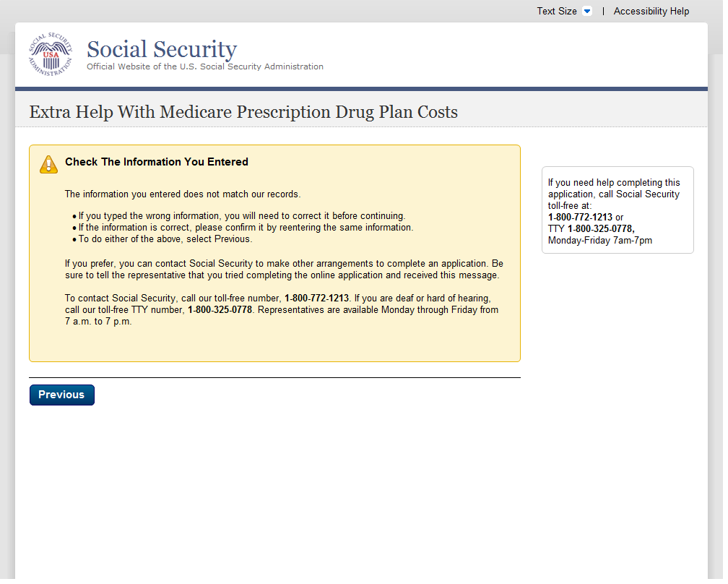Viewport: 728px width, 584px height.
Task: Click 1-800-772-1213 in the side help panel
Action: pyautogui.click(x=580, y=217)
